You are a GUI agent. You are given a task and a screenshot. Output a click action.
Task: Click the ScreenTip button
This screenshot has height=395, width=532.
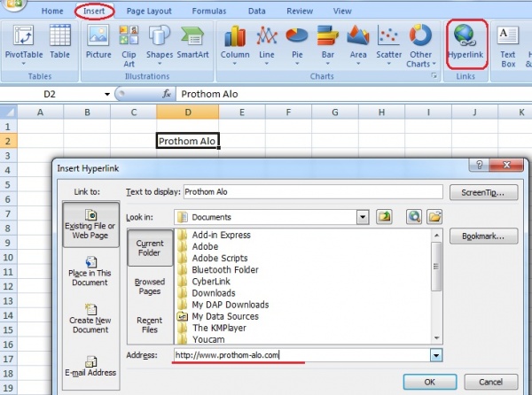[x=483, y=192]
